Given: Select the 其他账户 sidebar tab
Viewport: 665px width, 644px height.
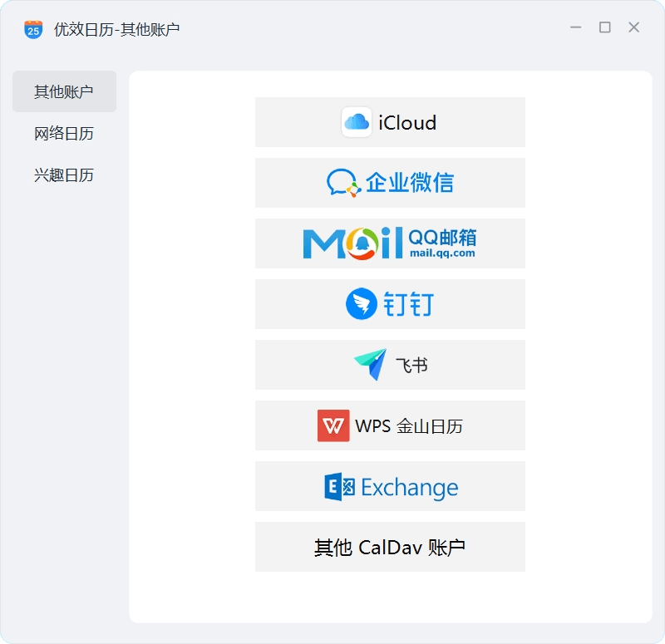Looking at the screenshot, I should pos(64,91).
